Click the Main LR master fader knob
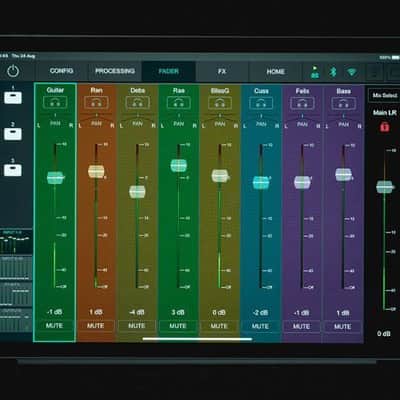400x400 pixels. [x=385, y=187]
